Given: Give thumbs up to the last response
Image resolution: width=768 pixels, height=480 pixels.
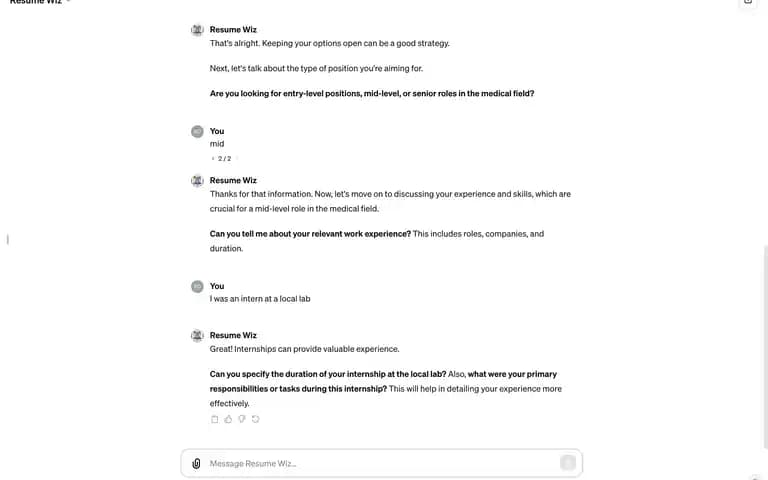Looking at the screenshot, I should click(x=228, y=419).
